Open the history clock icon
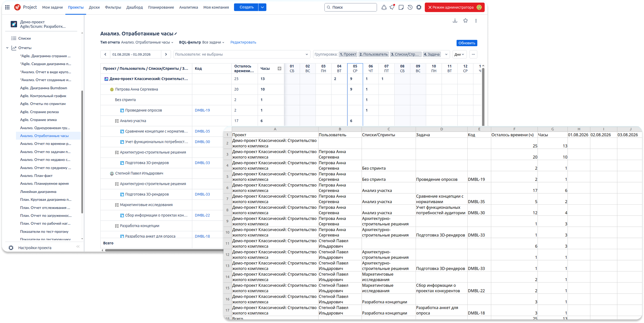644x323 pixels. click(x=410, y=7)
